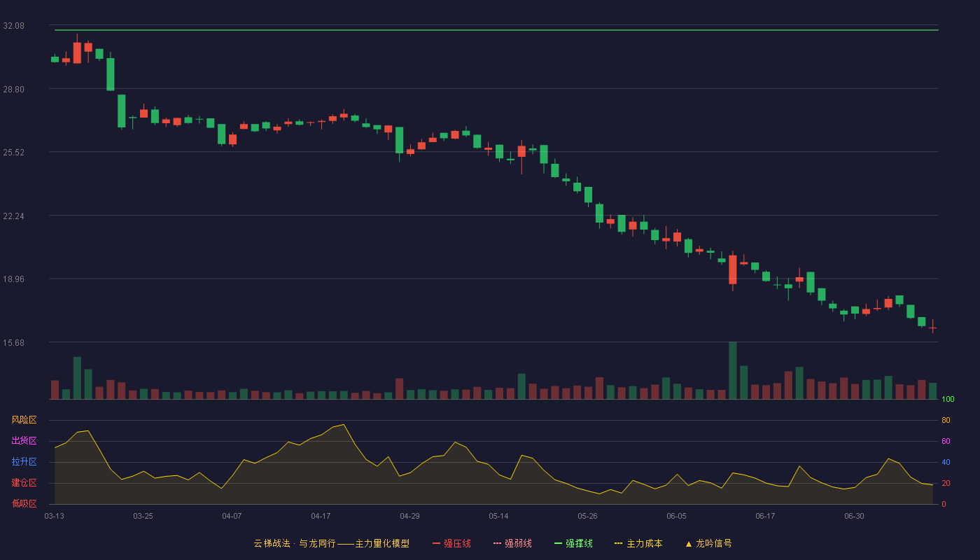The width and height of the screenshot is (980, 560).
Task: Click the 03-25 date label
Action: (x=143, y=516)
